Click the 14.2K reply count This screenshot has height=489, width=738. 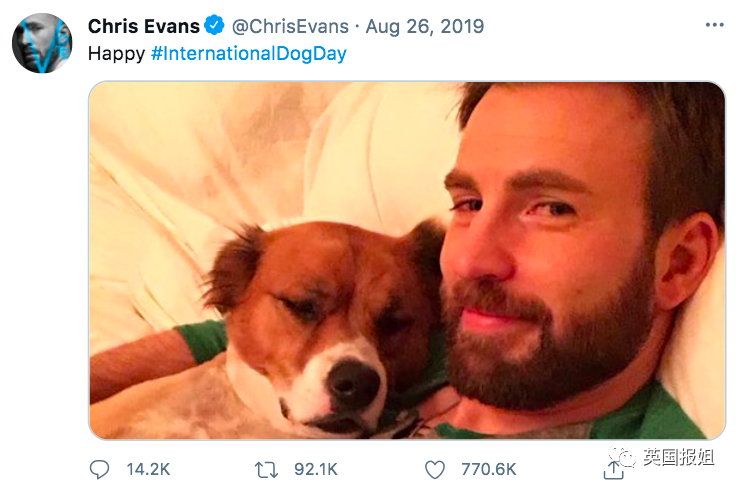click(x=148, y=470)
